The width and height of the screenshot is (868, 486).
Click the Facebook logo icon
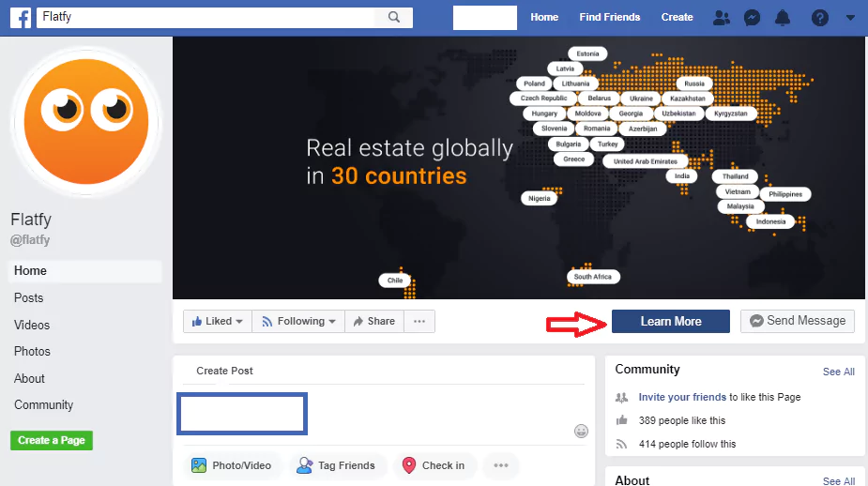click(21, 18)
